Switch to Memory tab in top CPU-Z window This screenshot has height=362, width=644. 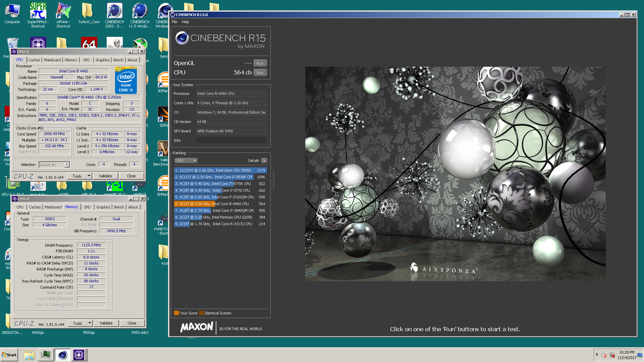click(x=71, y=60)
